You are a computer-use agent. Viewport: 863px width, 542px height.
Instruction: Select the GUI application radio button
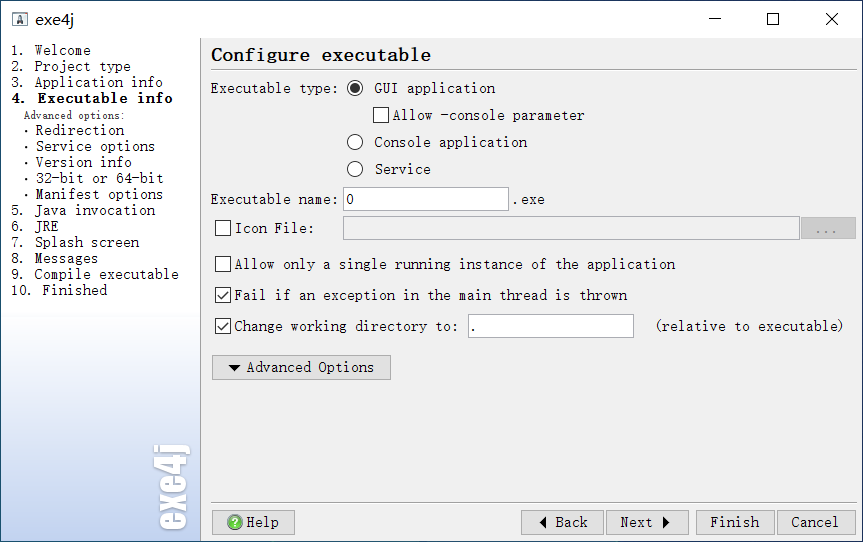[355, 88]
